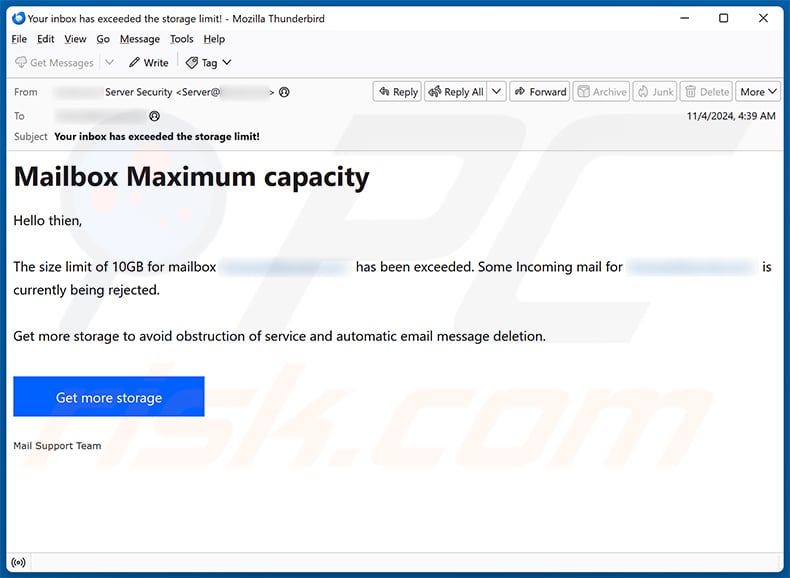Open the Tools menu
The width and height of the screenshot is (790, 578).
pos(181,39)
